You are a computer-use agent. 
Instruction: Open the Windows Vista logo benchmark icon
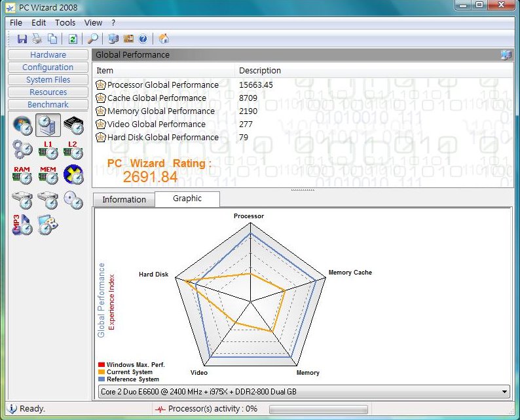pos(22,125)
